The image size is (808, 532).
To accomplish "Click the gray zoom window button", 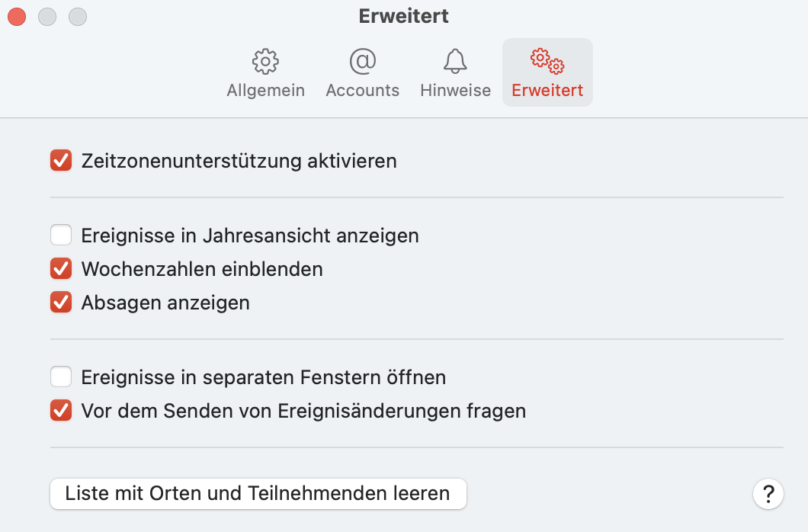I will click(x=77, y=16).
